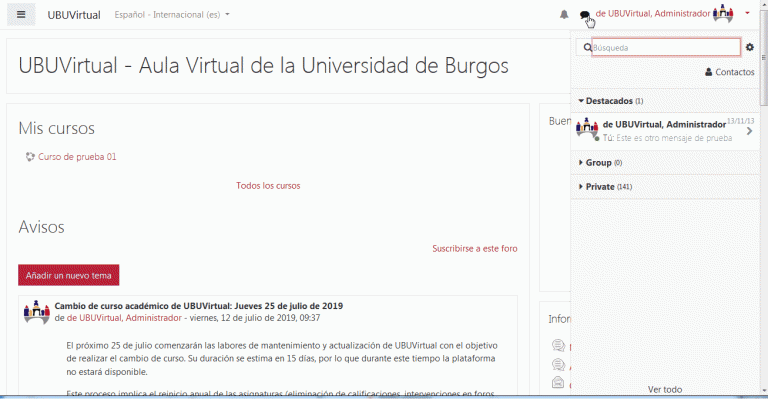Screen dimensions: 768x399
Task: Open messaging settings gear
Action: pos(749,47)
